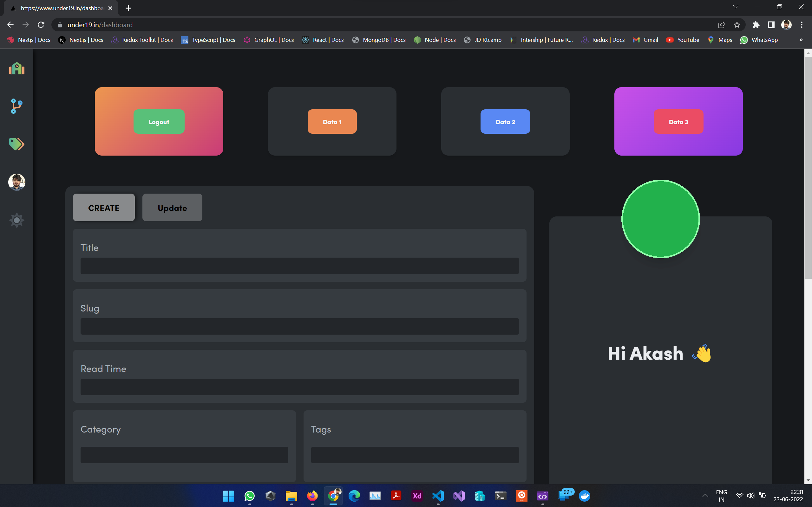812x507 pixels.
Task: Click the home dashboard icon in sidebar
Action: point(16,68)
